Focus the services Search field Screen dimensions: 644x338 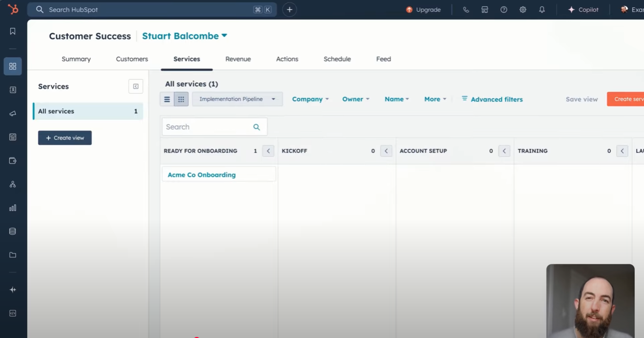coord(215,127)
